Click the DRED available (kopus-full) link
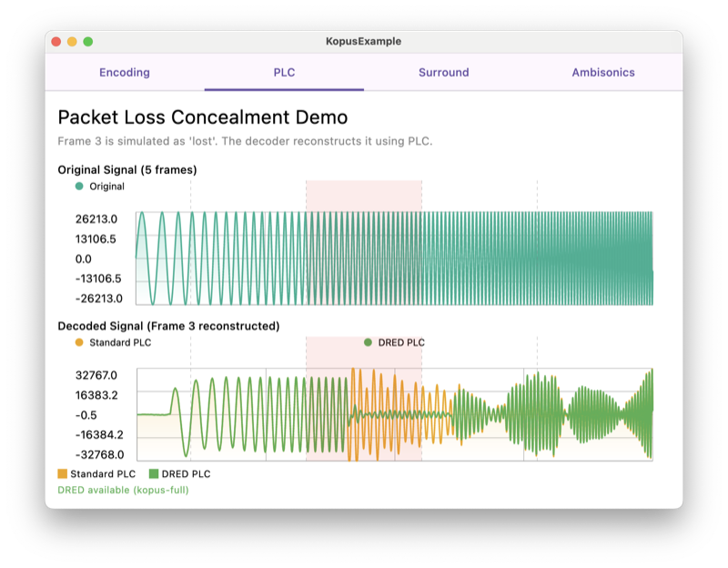 click(122, 490)
